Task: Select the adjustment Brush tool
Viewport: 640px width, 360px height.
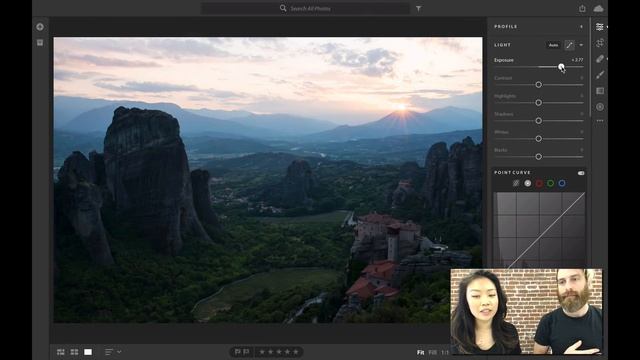Action: 600,75
